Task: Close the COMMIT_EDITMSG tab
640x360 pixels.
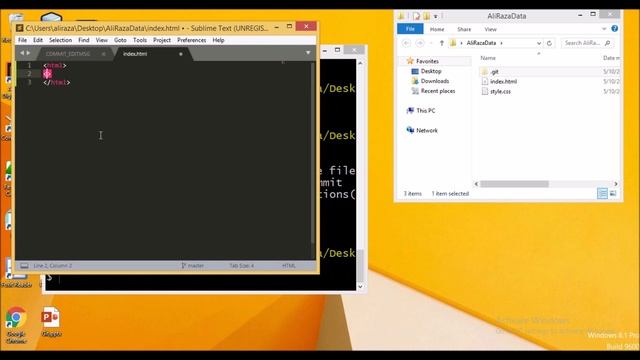Action: [104, 54]
